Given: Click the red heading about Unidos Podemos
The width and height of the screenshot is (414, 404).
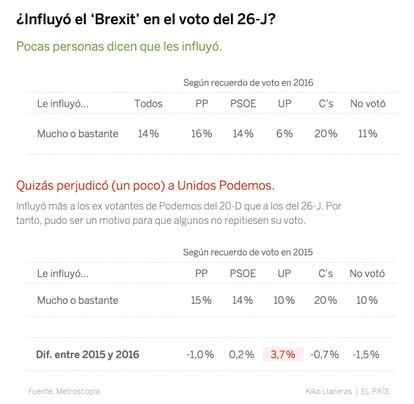Looking at the screenshot, I should coord(145,186).
